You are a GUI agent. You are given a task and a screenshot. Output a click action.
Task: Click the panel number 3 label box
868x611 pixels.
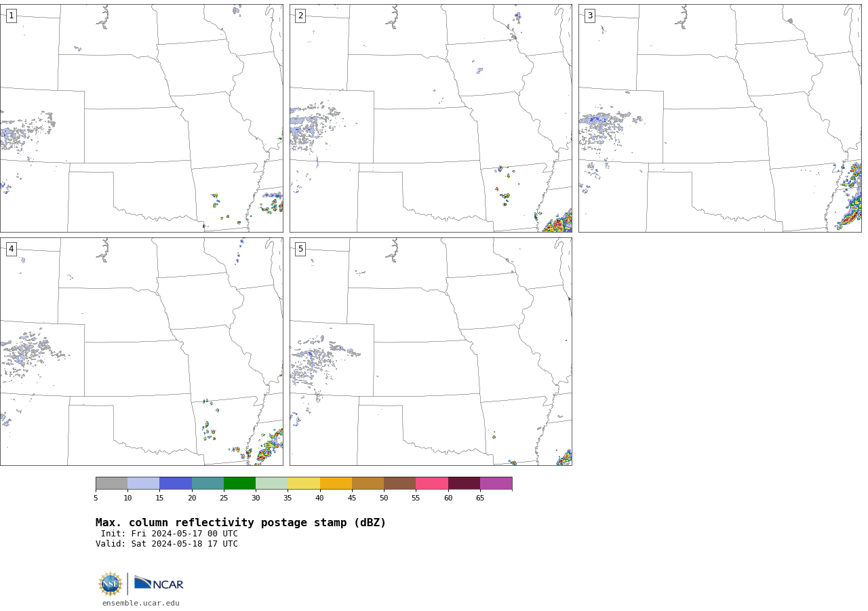tap(589, 16)
